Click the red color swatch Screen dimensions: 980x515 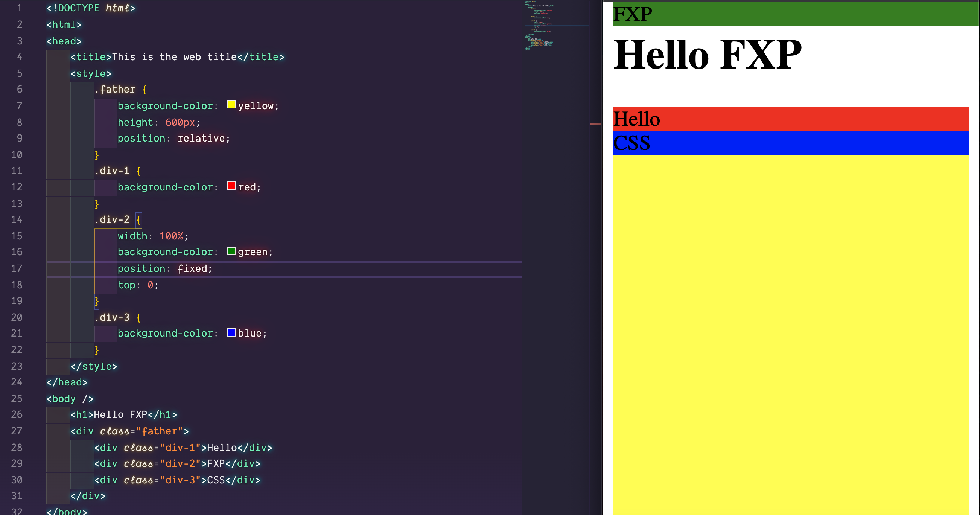coord(231,186)
